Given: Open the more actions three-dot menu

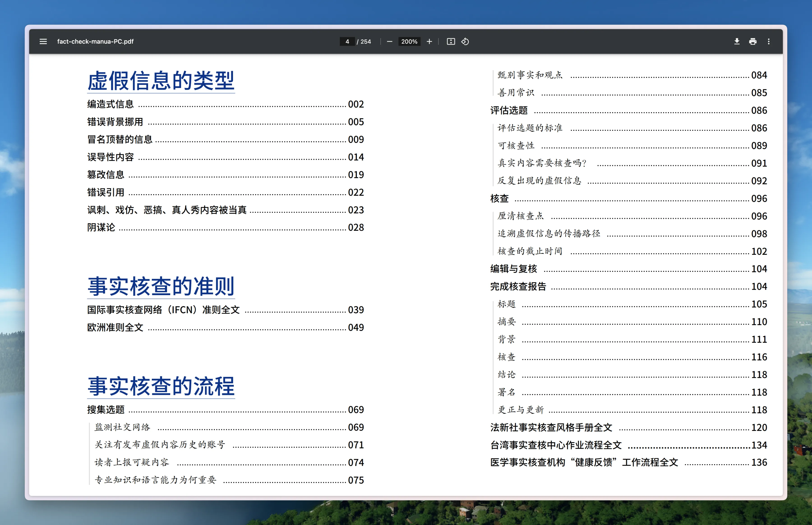Looking at the screenshot, I should tap(768, 42).
